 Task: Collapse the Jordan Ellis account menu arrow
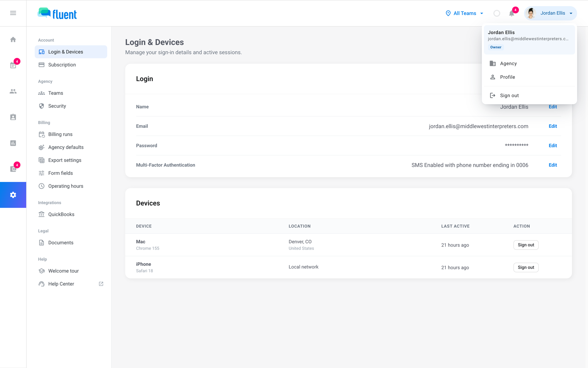coord(571,13)
